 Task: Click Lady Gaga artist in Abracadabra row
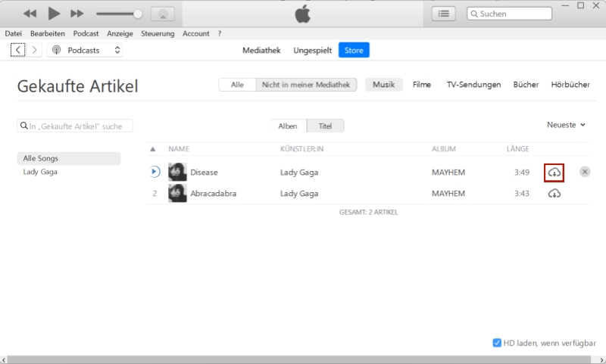click(299, 194)
